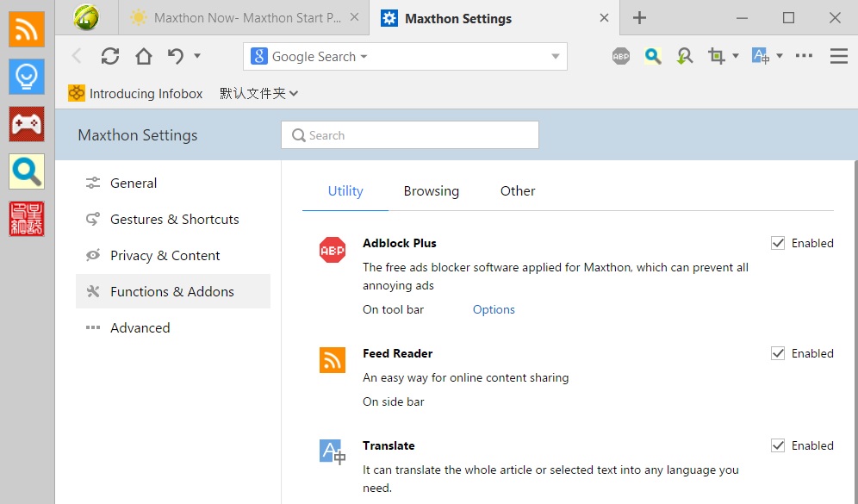
Task: Open the hamburger main menu icon
Action: pyautogui.click(x=838, y=56)
